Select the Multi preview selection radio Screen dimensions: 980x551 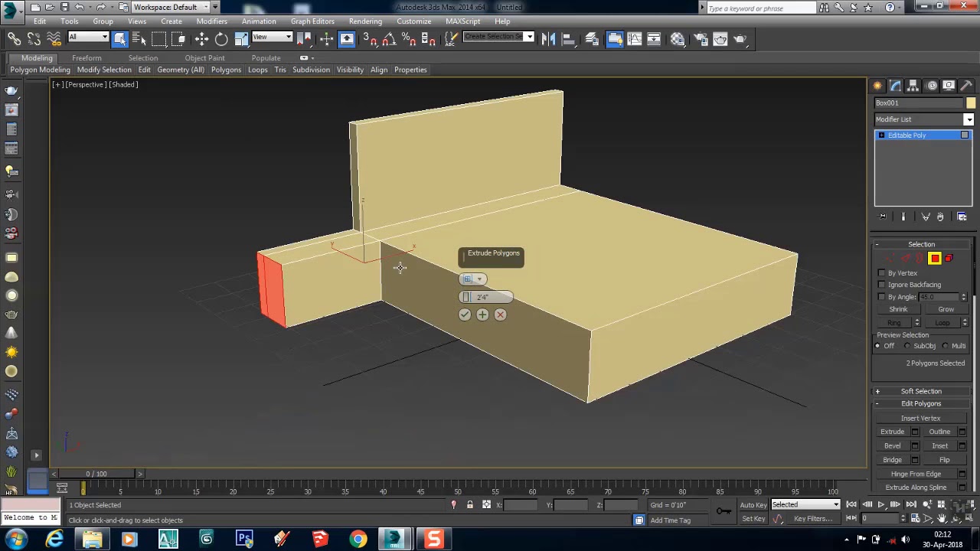[x=946, y=346]
